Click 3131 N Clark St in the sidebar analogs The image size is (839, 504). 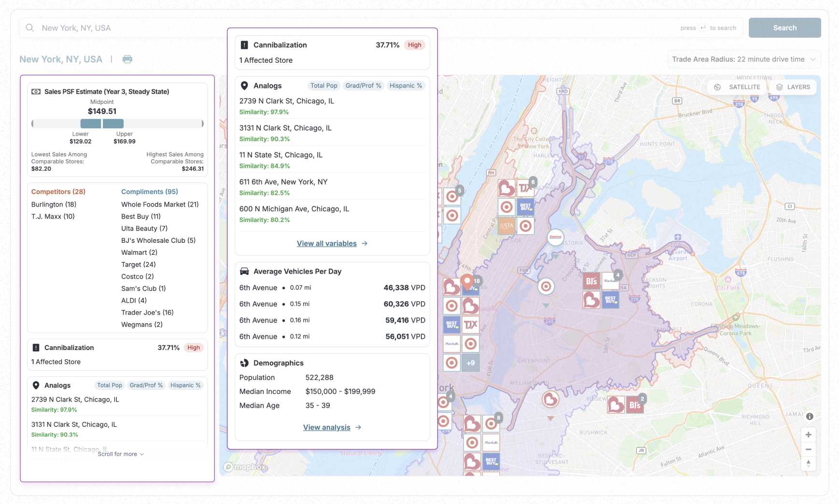click(74, 424)
